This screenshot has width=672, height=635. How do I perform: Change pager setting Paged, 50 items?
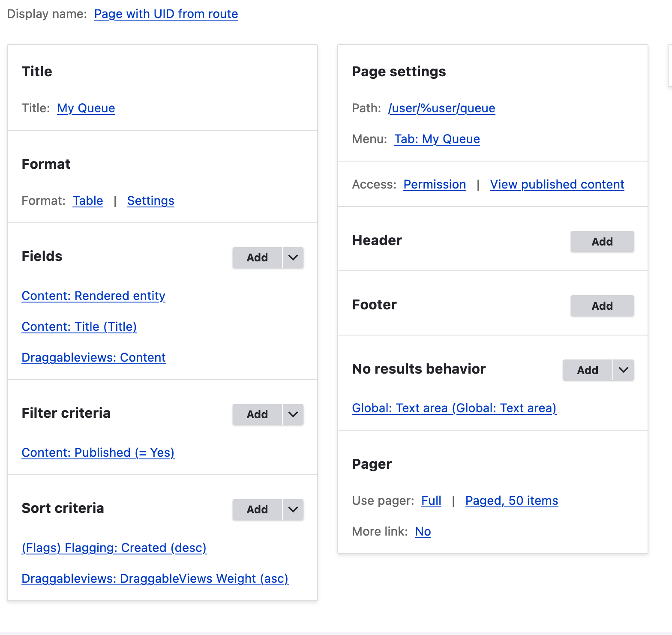pos(511,500)
